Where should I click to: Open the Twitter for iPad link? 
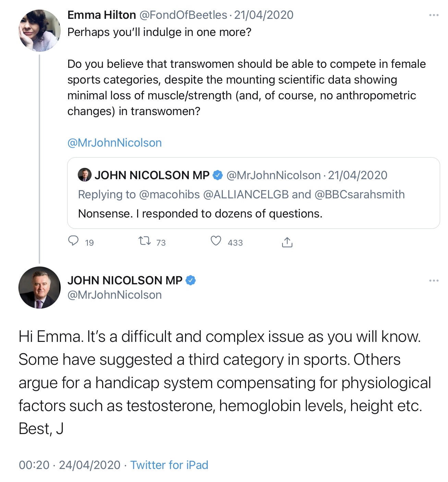pyautogui.click(x=169, y=465)
